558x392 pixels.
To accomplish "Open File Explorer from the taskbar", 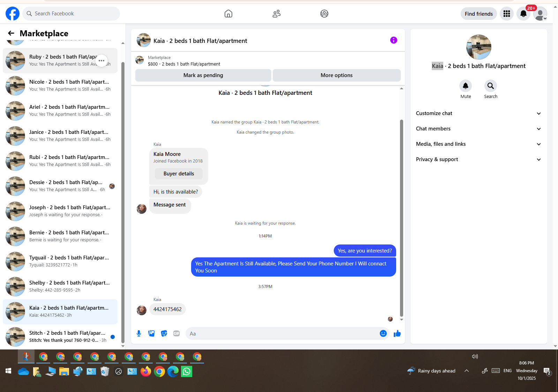I will [x=64, y=371].
